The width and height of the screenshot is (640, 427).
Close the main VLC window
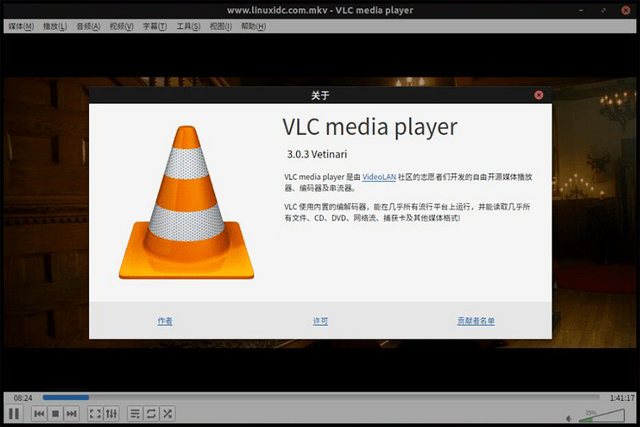[x=626, y=10]
